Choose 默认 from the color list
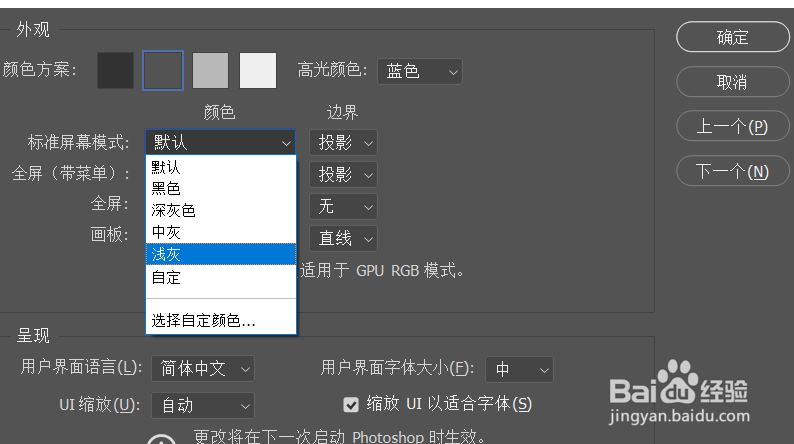The image size is (794, 444). pos(221,167)
